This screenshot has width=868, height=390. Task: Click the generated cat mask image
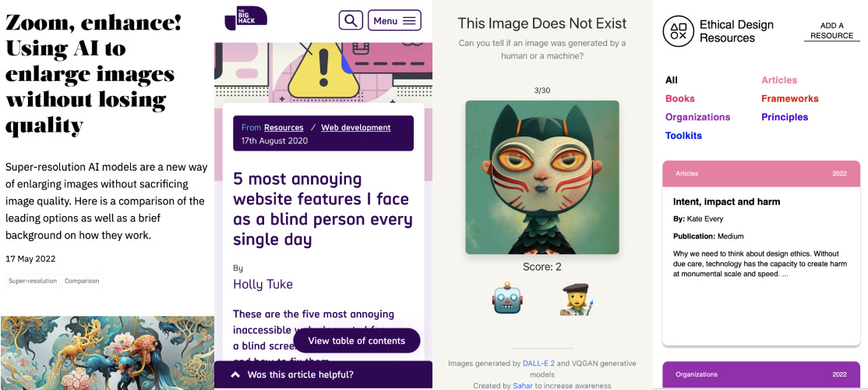pyautogui.click(x=542, y=177)
